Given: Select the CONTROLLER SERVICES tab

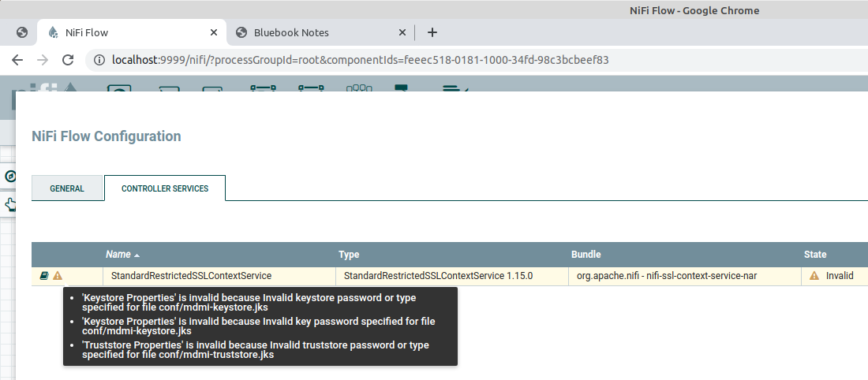Looking at the screenshot, I should [x=165, y=188].
